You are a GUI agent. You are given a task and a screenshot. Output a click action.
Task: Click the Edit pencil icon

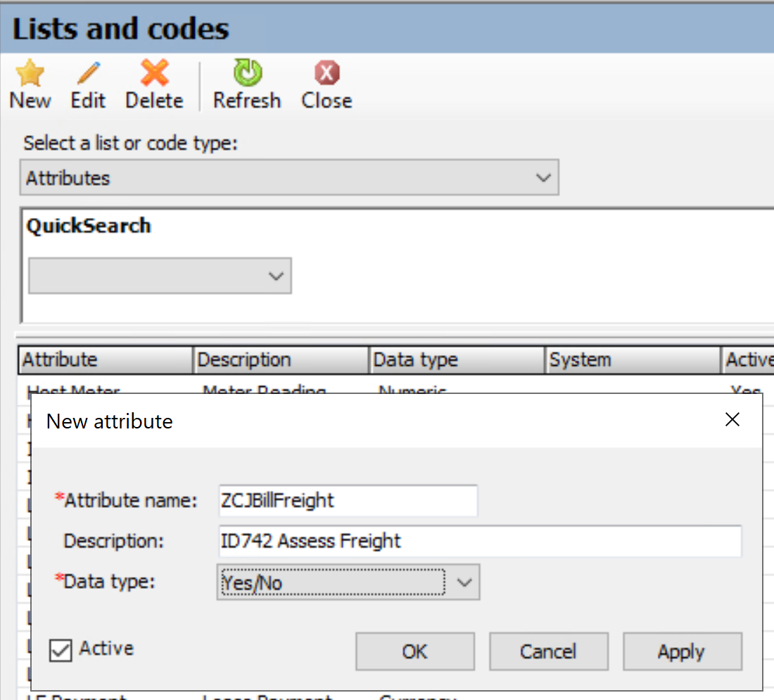pyautogui.click(x=89, y=73)
